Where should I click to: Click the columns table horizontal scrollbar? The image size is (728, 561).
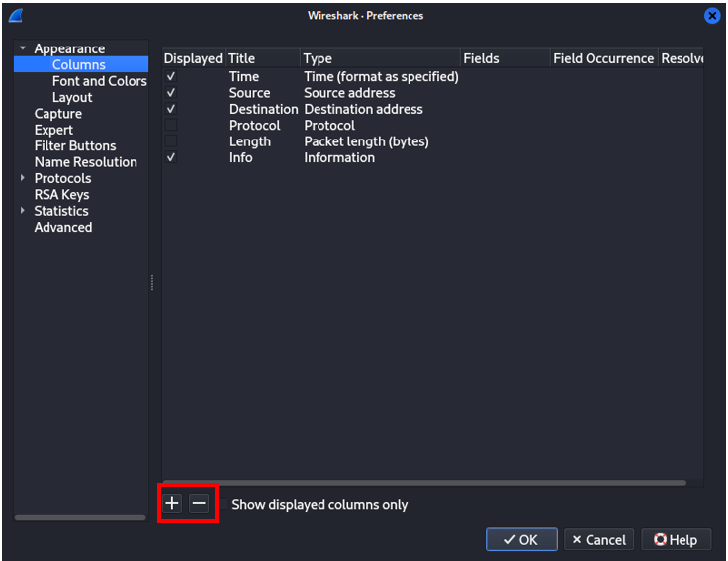tap(424, 483)
